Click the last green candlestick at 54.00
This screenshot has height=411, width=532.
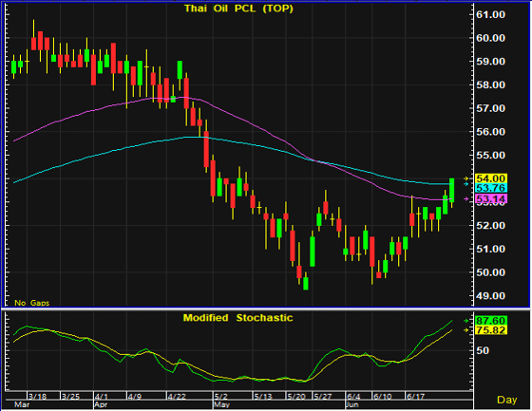452,190
